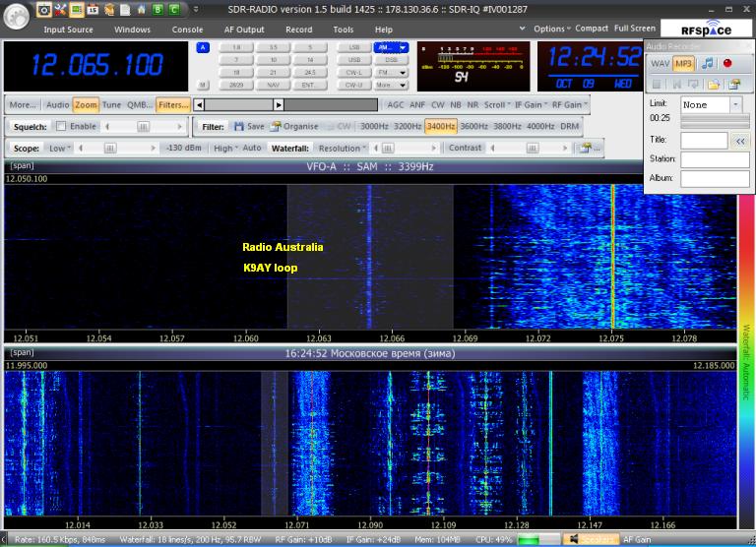Open the Input Source menu
This screenshot has width=756, height=547.
coord(69,30)
